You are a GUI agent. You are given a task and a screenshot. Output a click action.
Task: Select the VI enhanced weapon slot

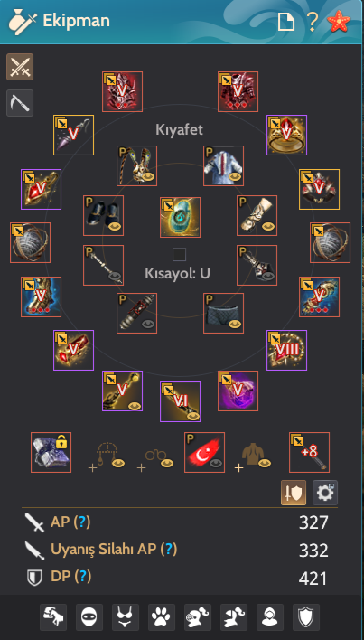click(x=180, y=401)
